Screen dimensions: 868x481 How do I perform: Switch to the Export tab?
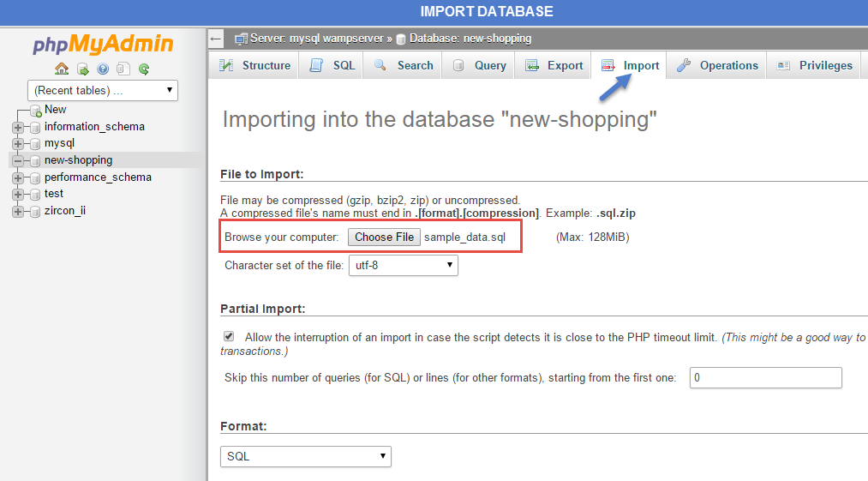coord(554,65)
